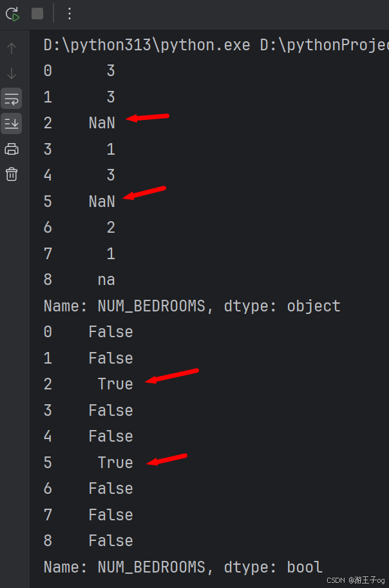Screen dimensions: 389x588
Task: Click the False value in row 8
Action: 111,540
